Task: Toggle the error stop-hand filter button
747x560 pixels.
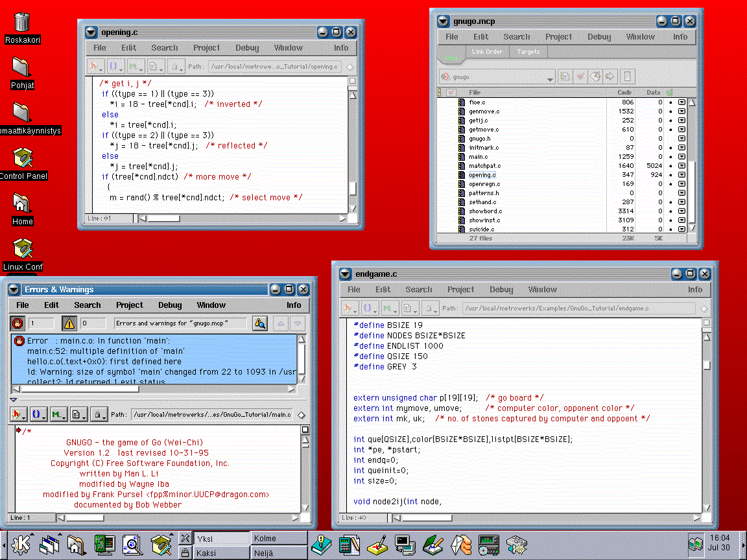Action: (x=18, y=323)
